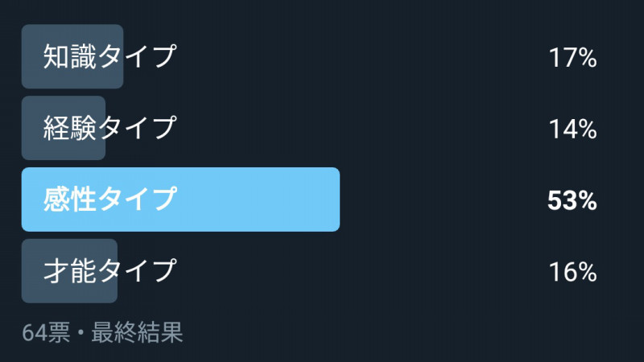Click the 最終結果 final results label

coord(137,332)
